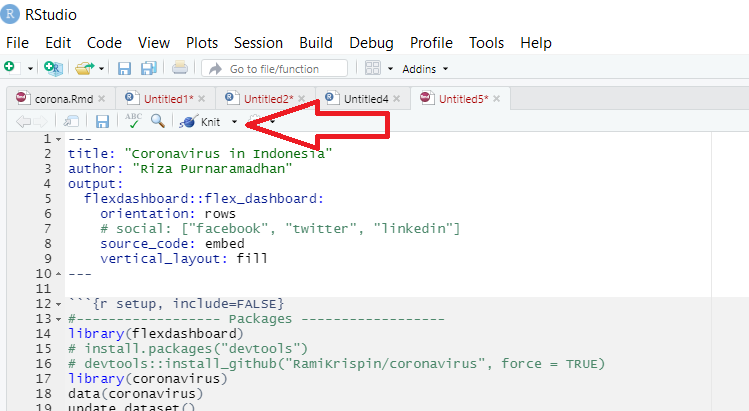Click the library(flexdashboard) line
The height and width of the screenshot is (411, 749).
coord(156,334)
